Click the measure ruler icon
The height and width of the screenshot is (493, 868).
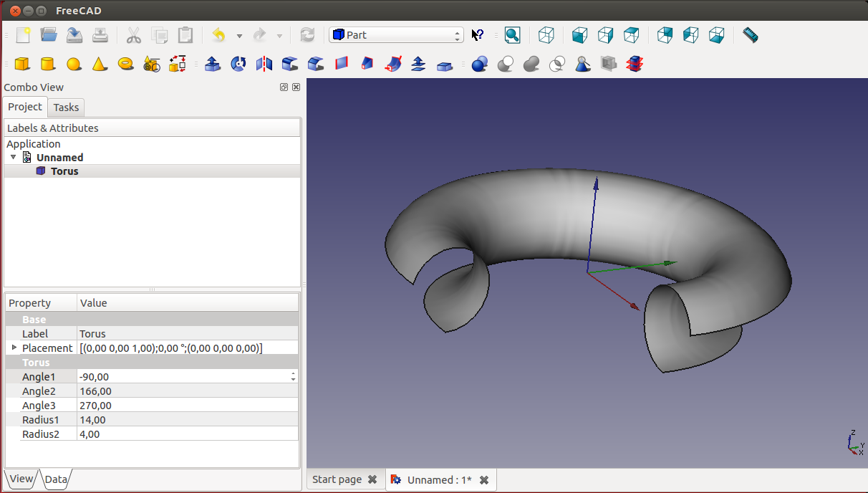click(750, 35)
